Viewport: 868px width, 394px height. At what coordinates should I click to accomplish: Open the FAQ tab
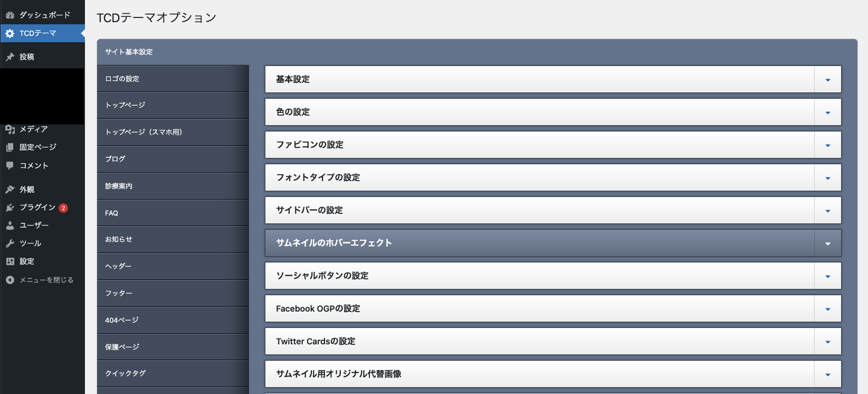pyautogui.click(x=173, y=213)
